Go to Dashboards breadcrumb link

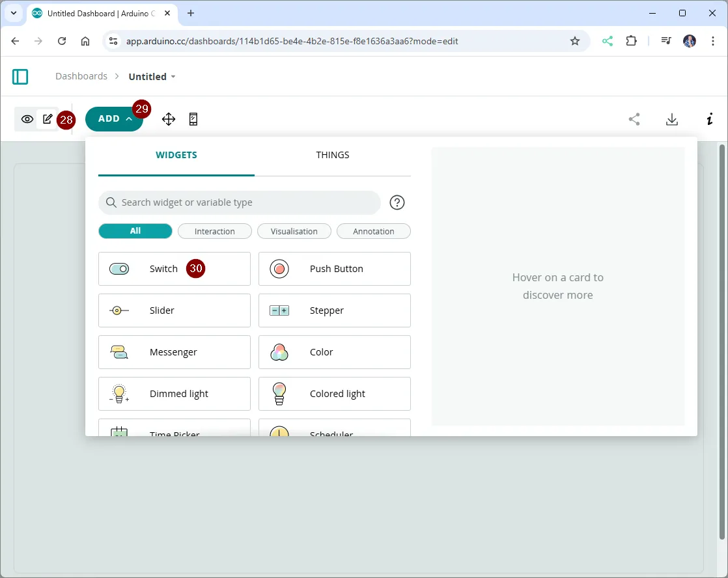click(x=81, y=76)
